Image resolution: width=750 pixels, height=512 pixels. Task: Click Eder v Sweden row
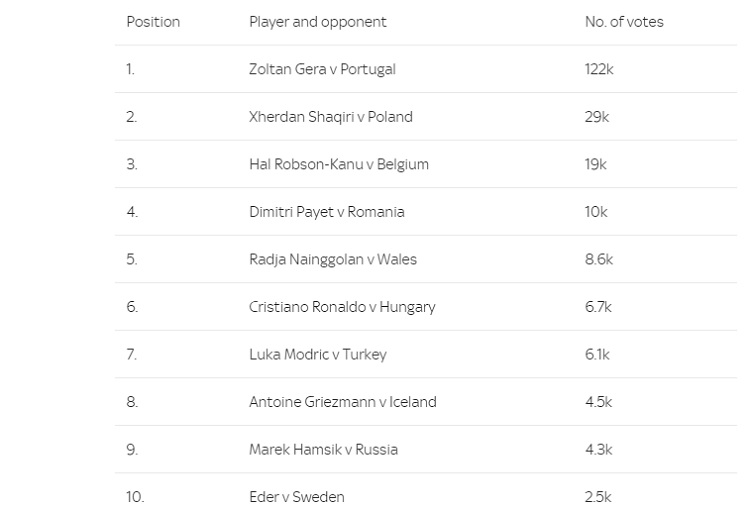click(426, 495)
